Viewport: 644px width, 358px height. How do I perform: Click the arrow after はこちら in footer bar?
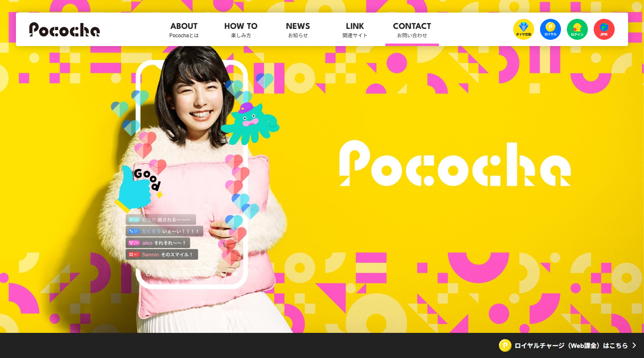click(634, 345)
